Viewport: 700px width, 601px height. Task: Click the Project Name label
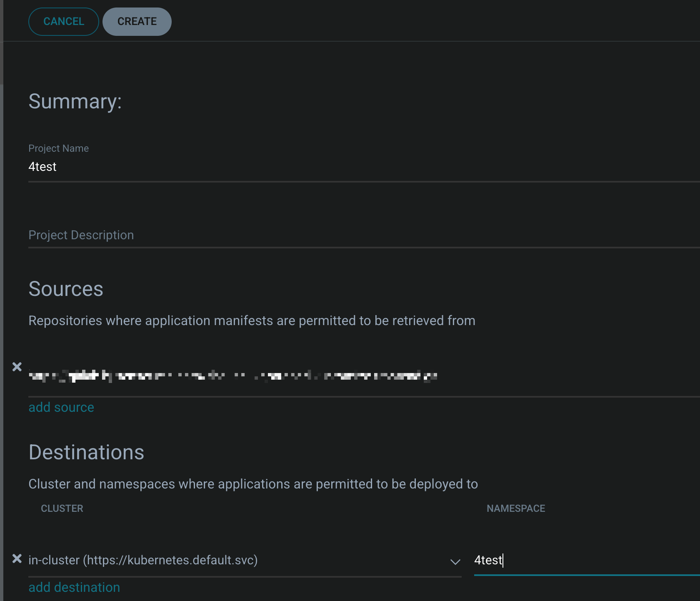(x=58, y=148)
